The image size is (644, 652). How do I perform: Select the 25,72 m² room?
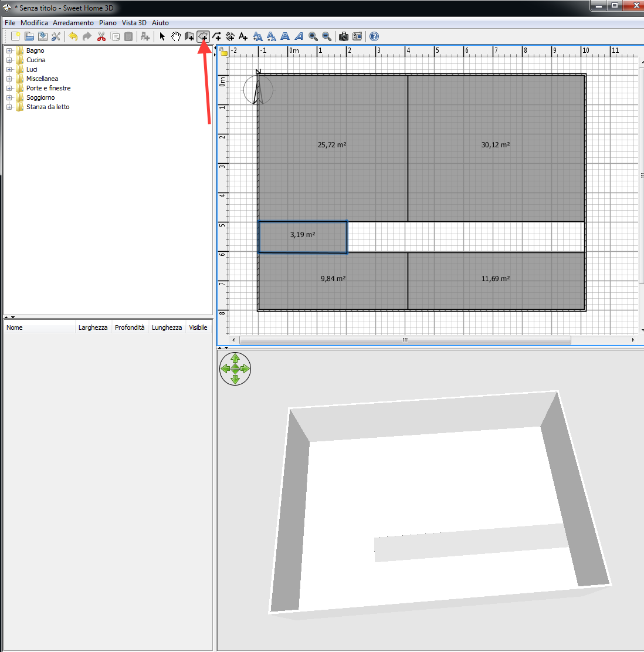coord(333,148)
